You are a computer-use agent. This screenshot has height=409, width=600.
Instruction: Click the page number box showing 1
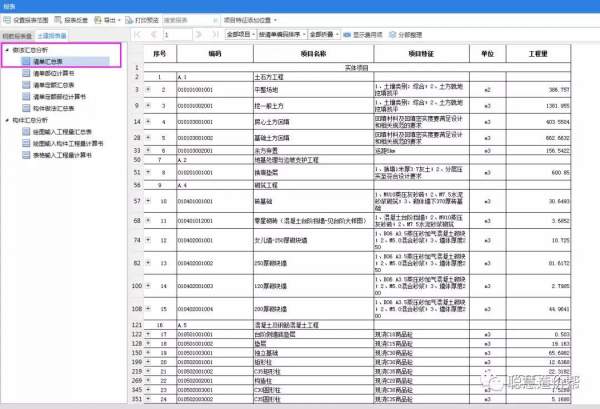tap(178, 35)
